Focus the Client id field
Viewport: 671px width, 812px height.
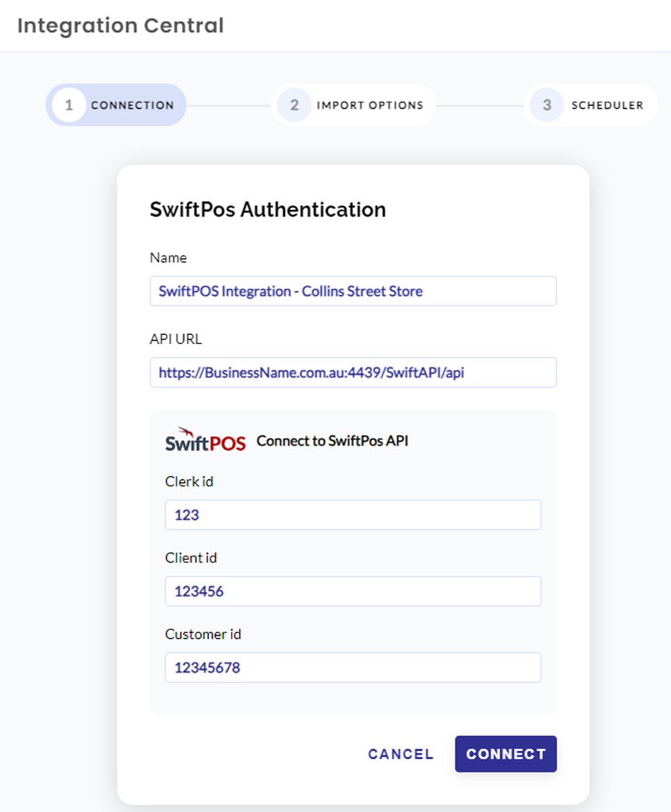pos(353,591)
